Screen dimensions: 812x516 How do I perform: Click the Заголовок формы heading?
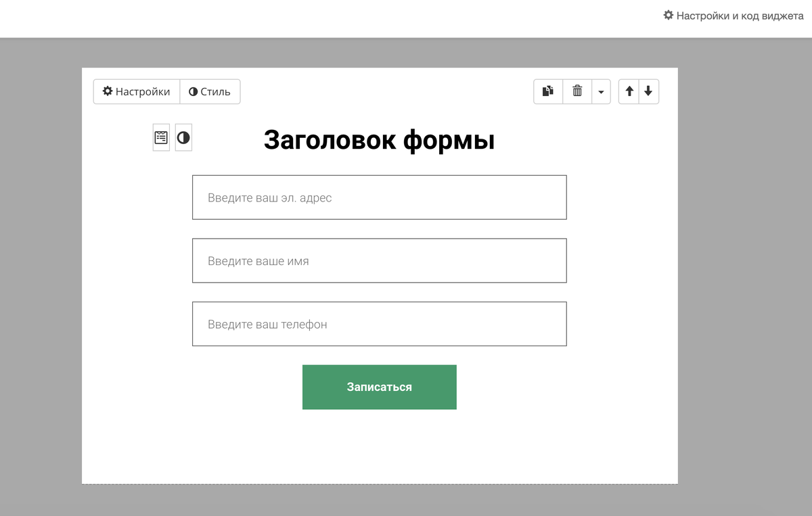point(380,139)
